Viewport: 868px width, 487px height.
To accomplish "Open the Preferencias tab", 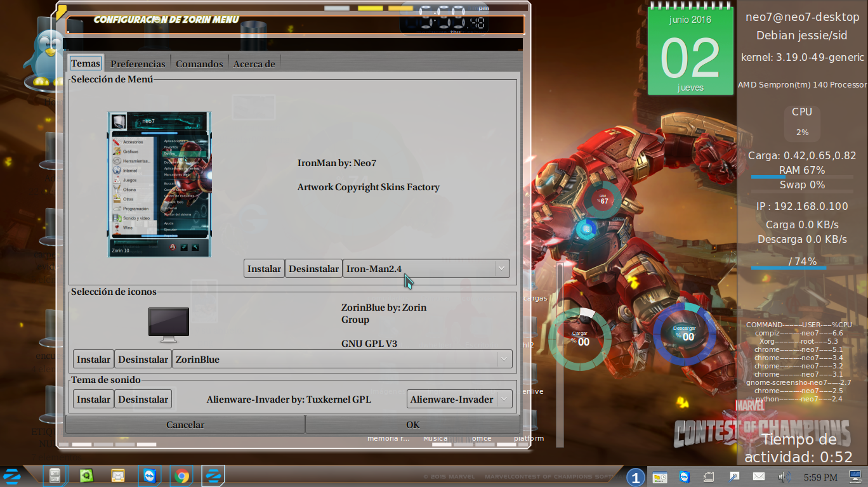I will coord(138,63).
